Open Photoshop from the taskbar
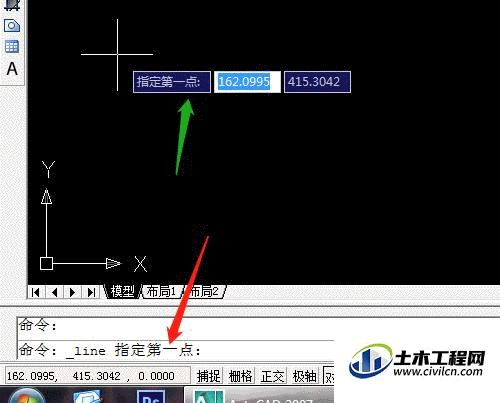 (x=151, y=397)
